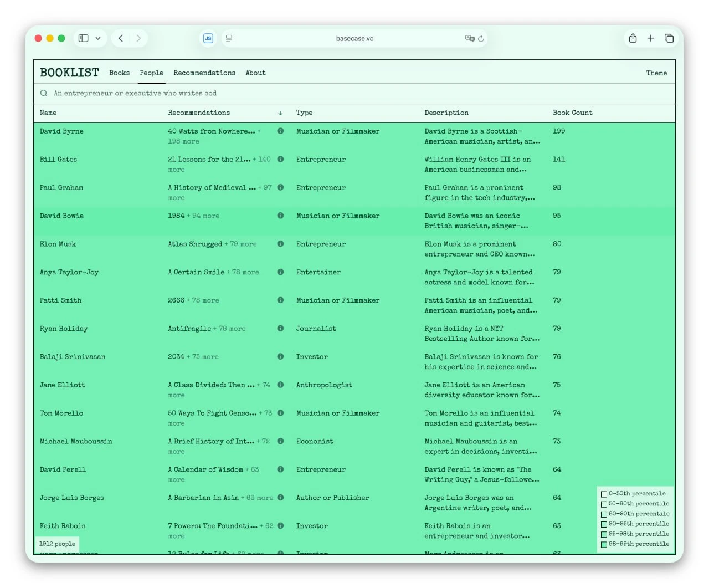Click info icon in Keith Rabois row
This screenshot has height=588, width=709.
[280, 526]
